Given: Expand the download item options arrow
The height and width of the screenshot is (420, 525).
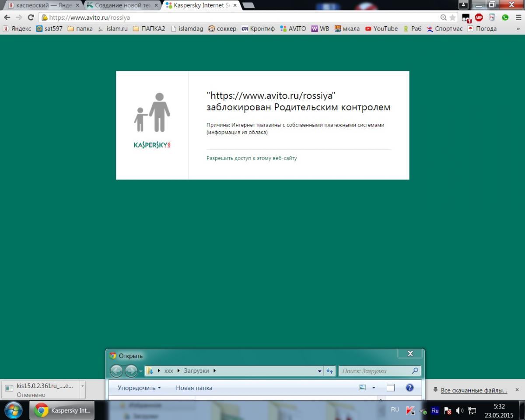Looking at the screenshot, I should (x=82, y=386).
